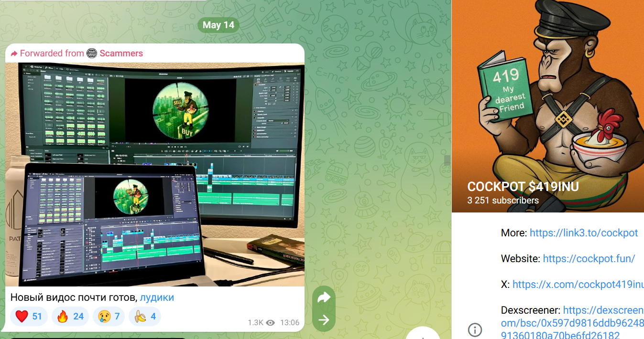Open the x.com/cockpot419inu link
Image resolution: width=644 pixels, height=339 pixels.
tap(578, 285)
